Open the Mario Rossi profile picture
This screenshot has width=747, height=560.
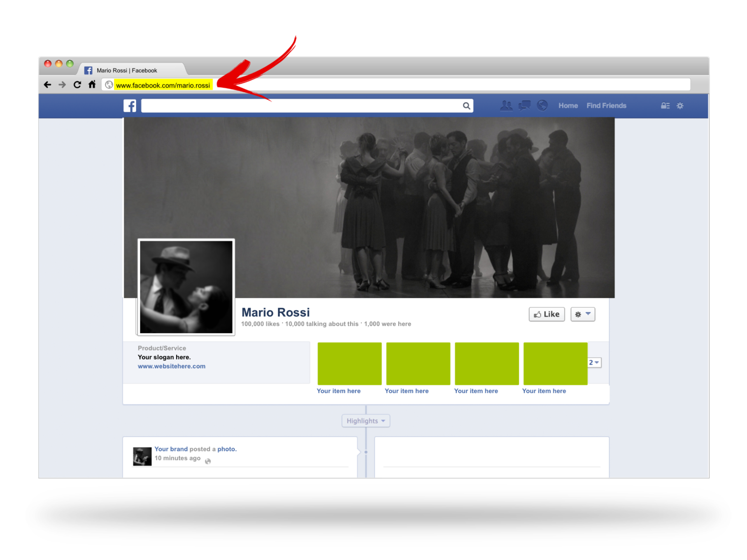pos(186,287)
